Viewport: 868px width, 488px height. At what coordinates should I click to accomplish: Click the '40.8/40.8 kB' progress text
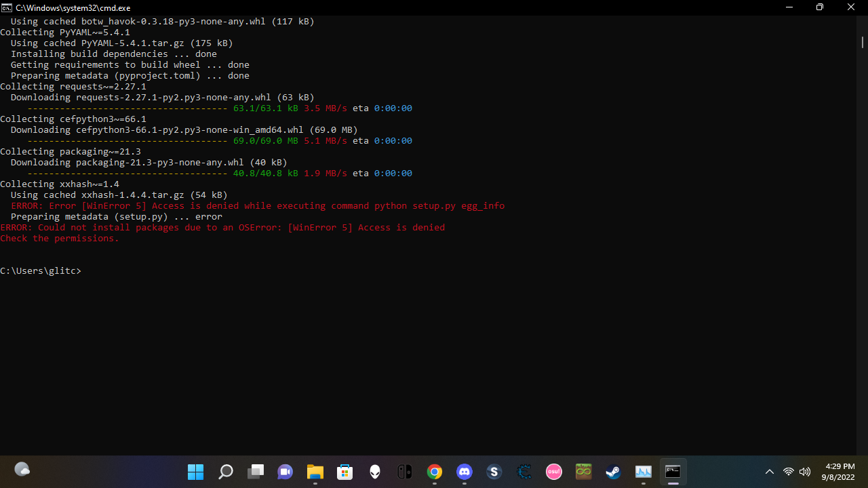click(266, 174)
